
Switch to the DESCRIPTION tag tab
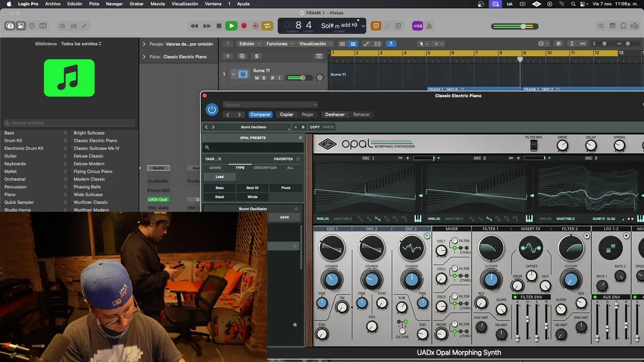click(x=265, y=167)
